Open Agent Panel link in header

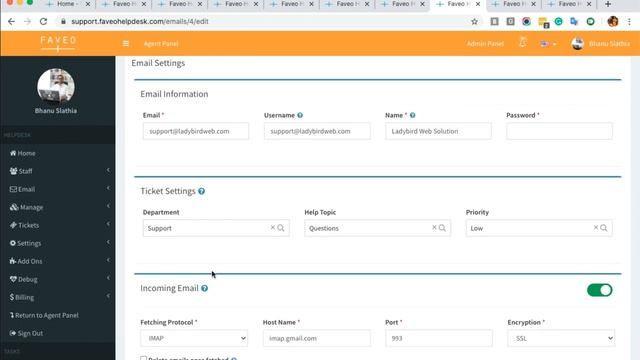click(x=161, y=44)
